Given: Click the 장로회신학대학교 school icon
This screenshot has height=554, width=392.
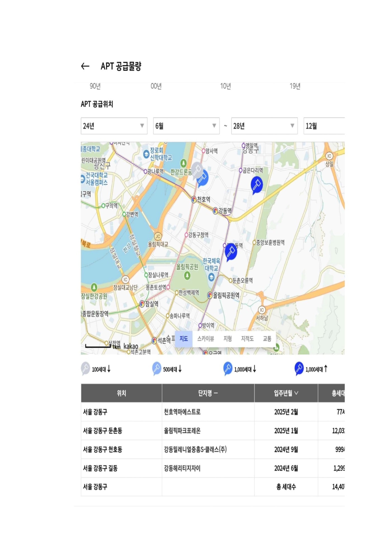Looking at the screenshot, I should 146,154.
